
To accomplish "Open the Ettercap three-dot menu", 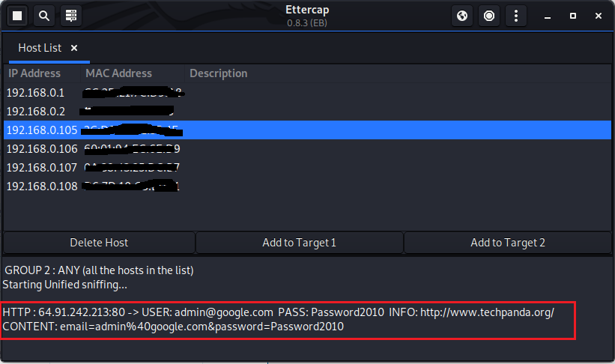I will coord(515,15).
